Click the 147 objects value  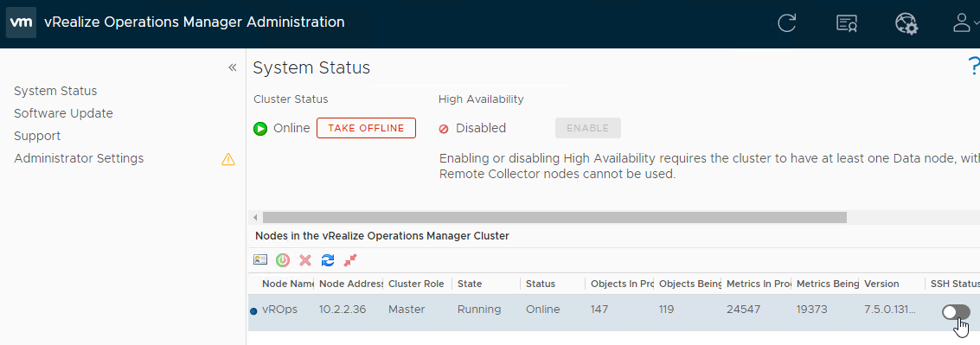pos(600,310)
